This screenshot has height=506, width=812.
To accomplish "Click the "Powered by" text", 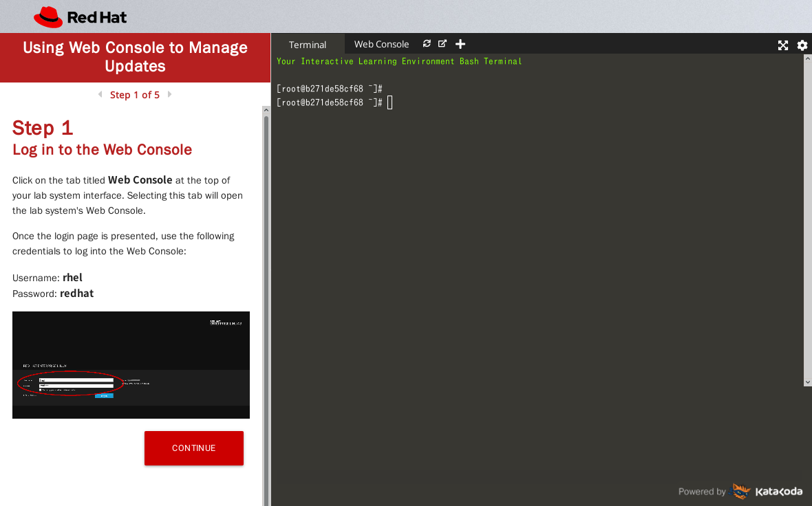I will pyautogui.click(x=702, y=492).
